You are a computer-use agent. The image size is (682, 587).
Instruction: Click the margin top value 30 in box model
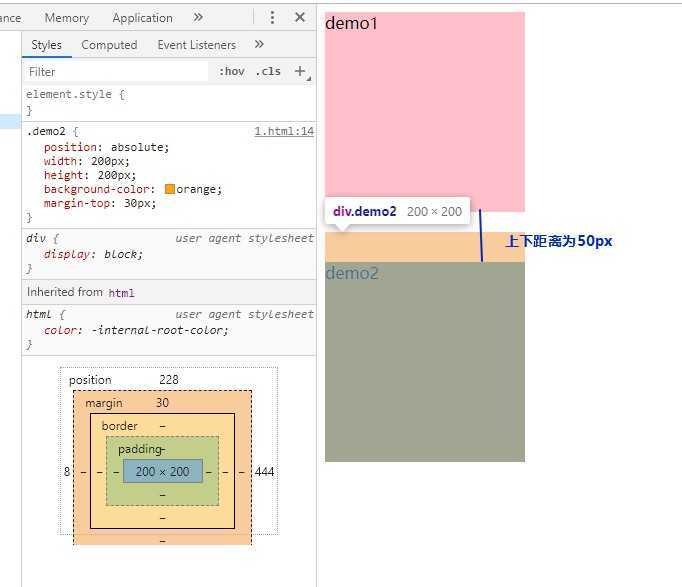point(162,403)
